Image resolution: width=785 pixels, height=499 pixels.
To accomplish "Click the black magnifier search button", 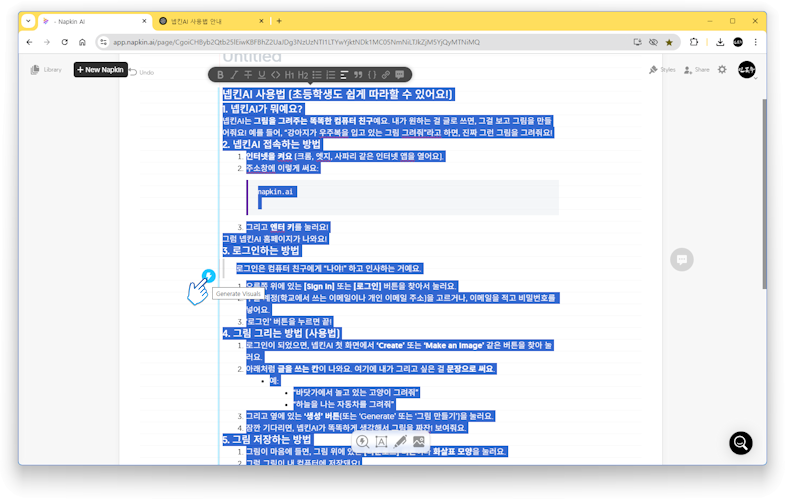I will coord(740,443).
